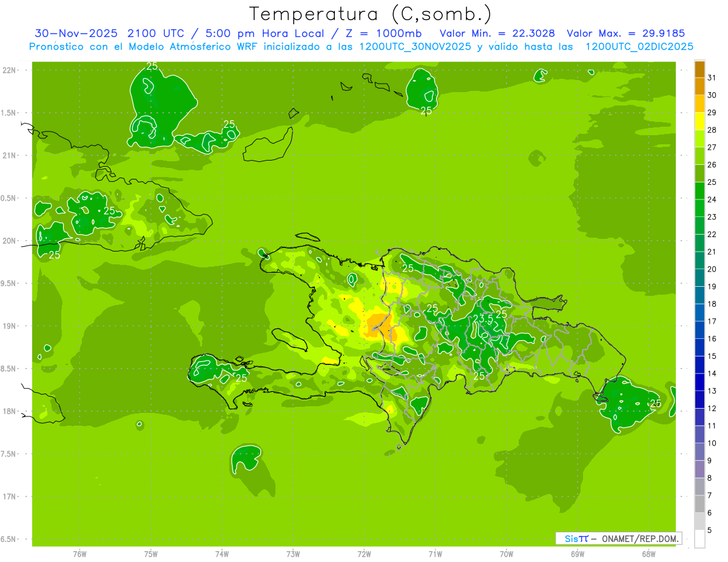Click the '22N' latitude axis label
Screen dimensions: 728x562
10,70
